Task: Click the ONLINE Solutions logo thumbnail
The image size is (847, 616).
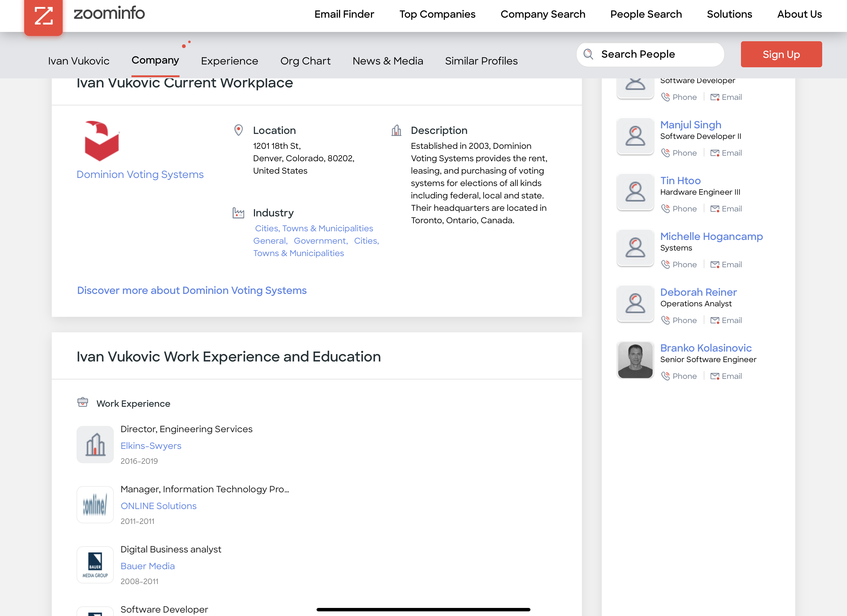Action: click(95, 504)
